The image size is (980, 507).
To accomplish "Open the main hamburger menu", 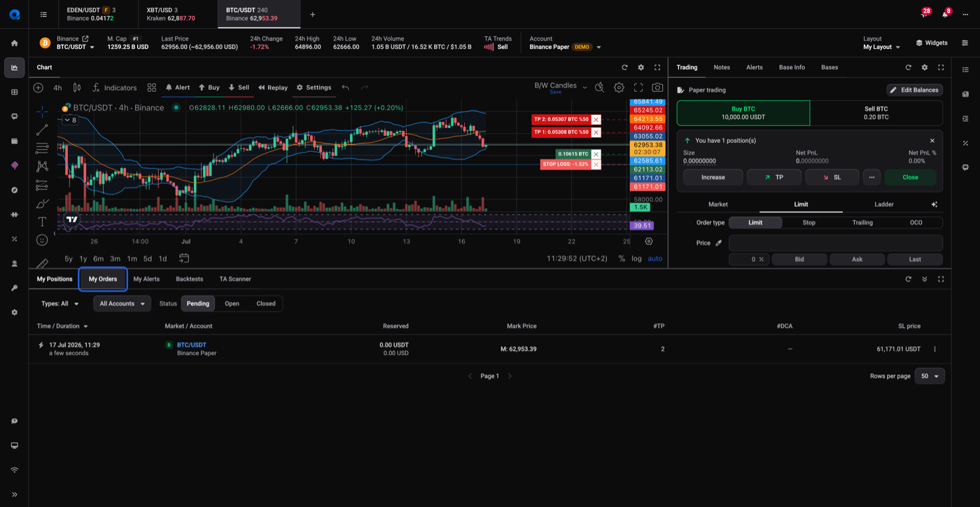I will (x=43, y=14).
